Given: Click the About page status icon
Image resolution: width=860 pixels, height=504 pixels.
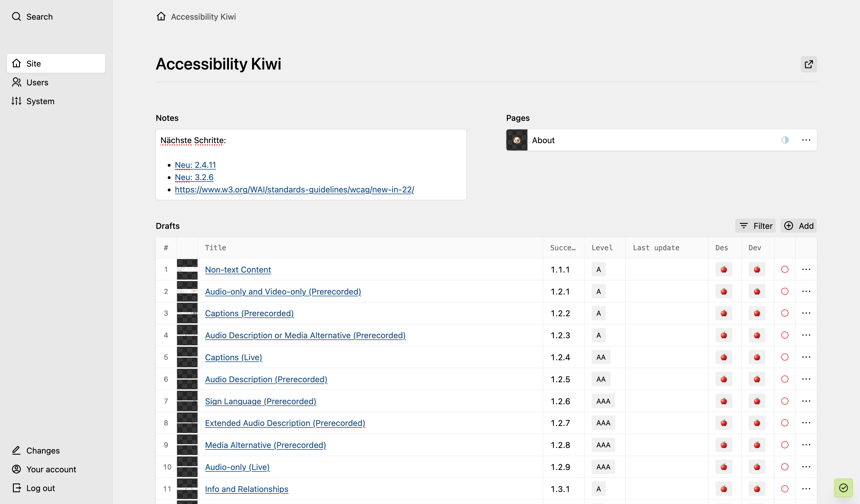Looking at the screenshot, I should (x=785, y=140).
